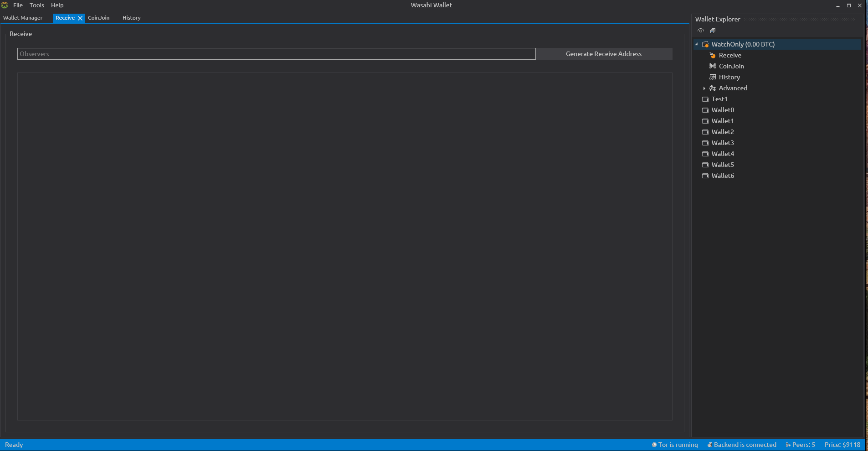The image size is (868, 451).
Task: Switch to the History tab
Action: (x=132, y=18)
